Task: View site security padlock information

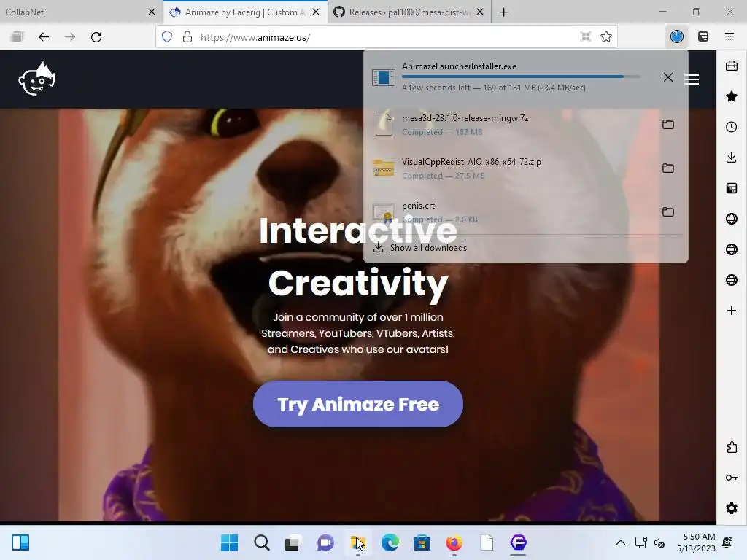Action: click(187, 36)
